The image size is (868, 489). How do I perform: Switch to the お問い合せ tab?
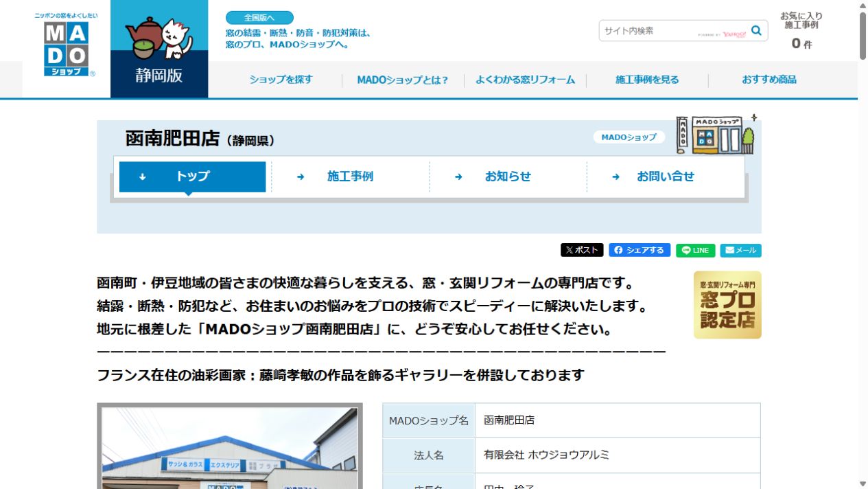click(x=666, y=177)
